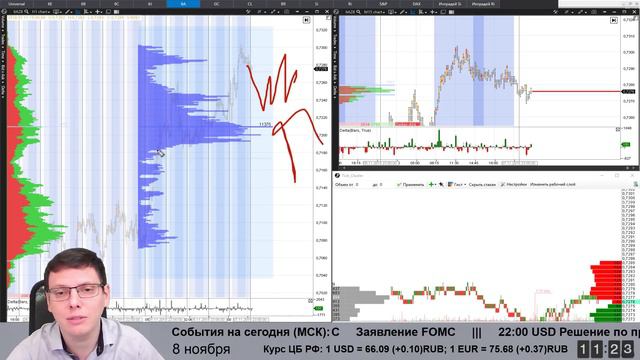This screenshot has height=360, width=640.
Task: Switch to the Si tab
Action: tap(316, 4)
